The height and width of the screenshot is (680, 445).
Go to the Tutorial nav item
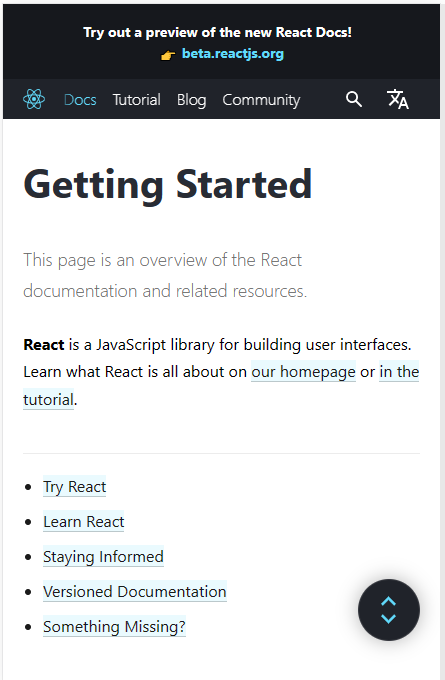point(137,100)
